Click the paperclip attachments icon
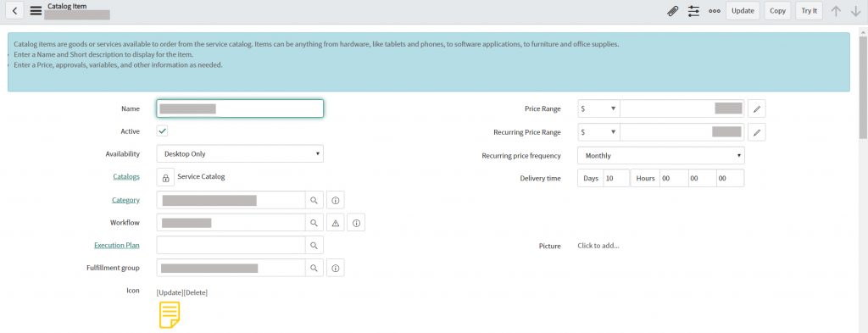This screenshot has height=333, width=868. (672, 10)
